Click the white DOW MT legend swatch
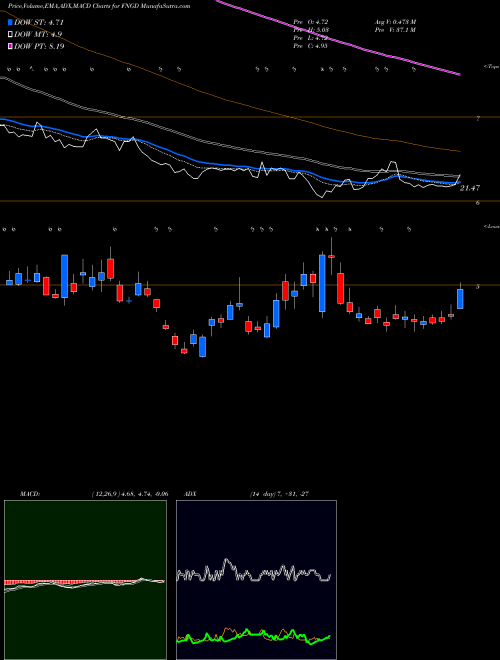Image resolution: width=500 pixels, height=660 pixels. (x=11, y=34)
